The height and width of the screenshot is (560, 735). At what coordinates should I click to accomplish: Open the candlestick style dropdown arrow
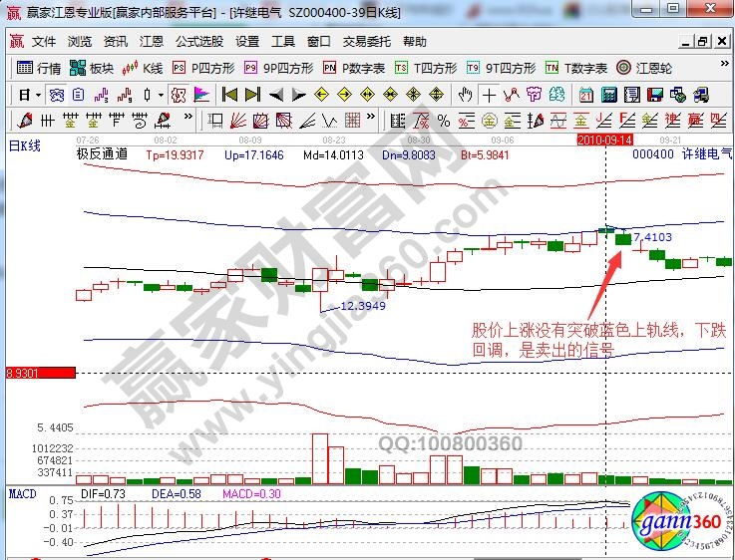pyautogui.click(x=162, y=95)
